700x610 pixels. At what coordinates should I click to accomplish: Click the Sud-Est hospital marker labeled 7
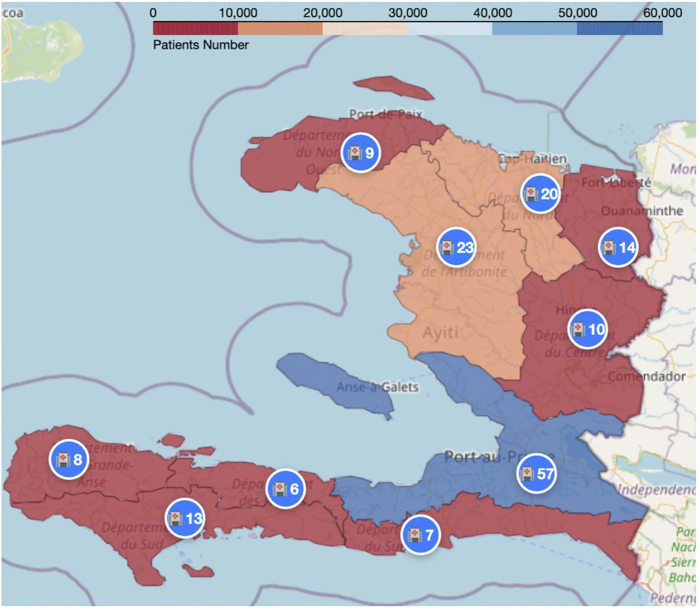tap(421, 535)
